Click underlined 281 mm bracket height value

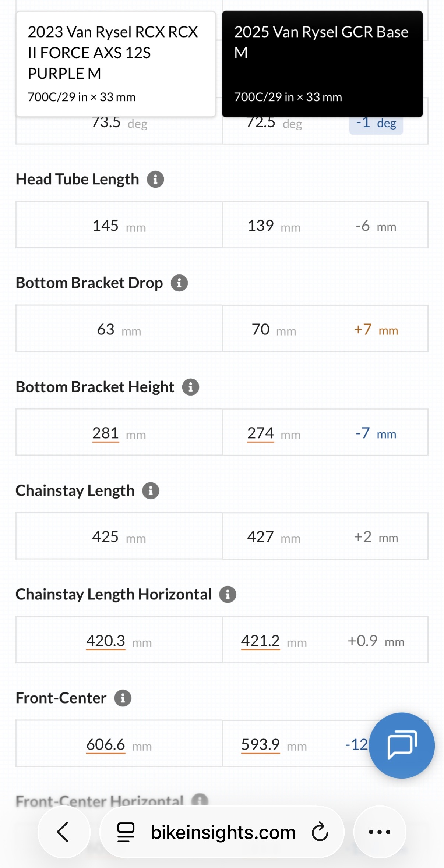pos(106,433)
